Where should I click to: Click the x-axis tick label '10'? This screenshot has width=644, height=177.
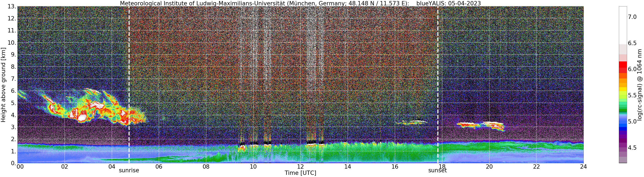tap(253, 167)
